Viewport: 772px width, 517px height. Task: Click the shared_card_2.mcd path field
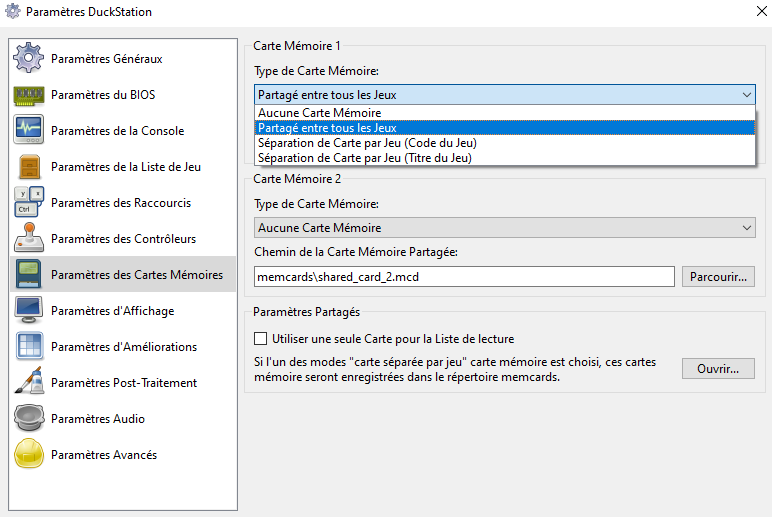[464, 276]
